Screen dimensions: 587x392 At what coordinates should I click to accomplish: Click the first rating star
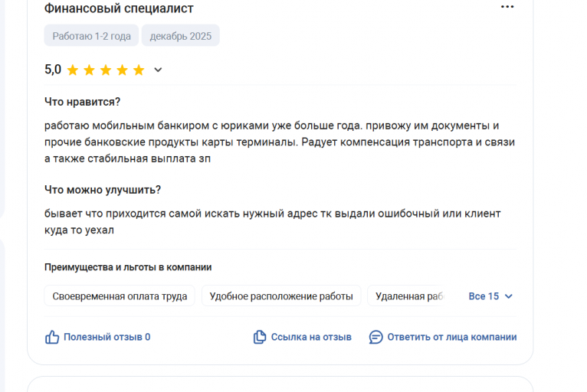pyautogui.click(x=73, y=70)
